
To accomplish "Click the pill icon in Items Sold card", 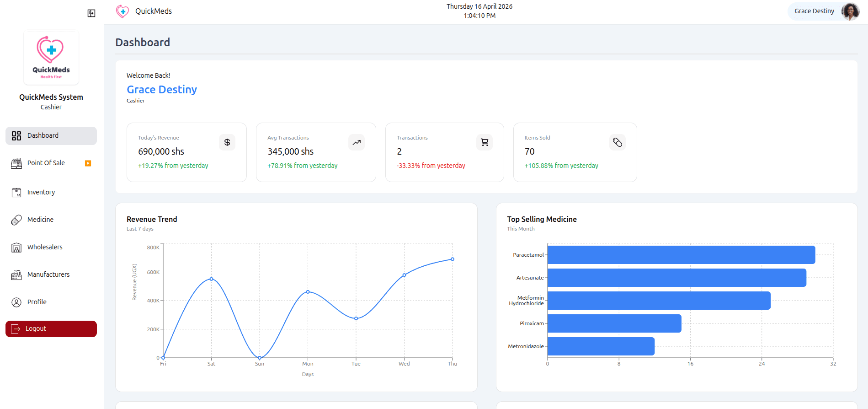I will pos(618,142).
